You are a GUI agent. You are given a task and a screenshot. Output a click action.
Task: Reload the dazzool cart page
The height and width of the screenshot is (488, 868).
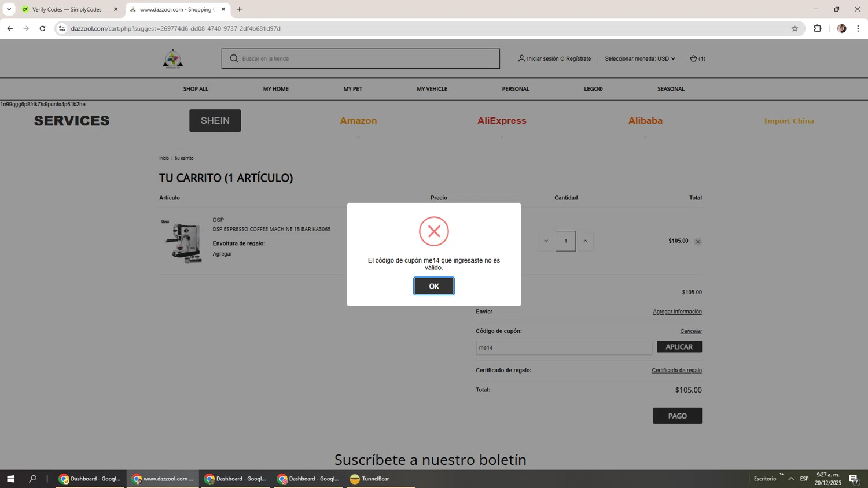(x=42, y=28)
